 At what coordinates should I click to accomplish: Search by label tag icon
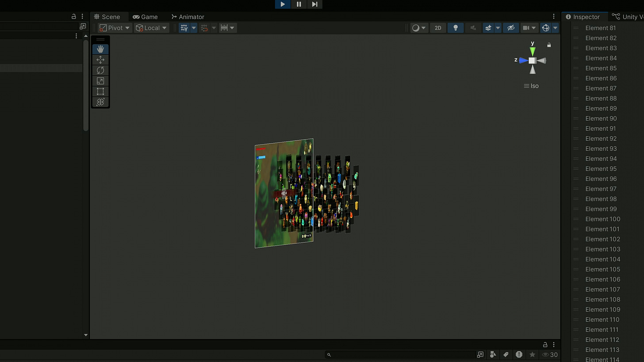(x=506, y=354)
